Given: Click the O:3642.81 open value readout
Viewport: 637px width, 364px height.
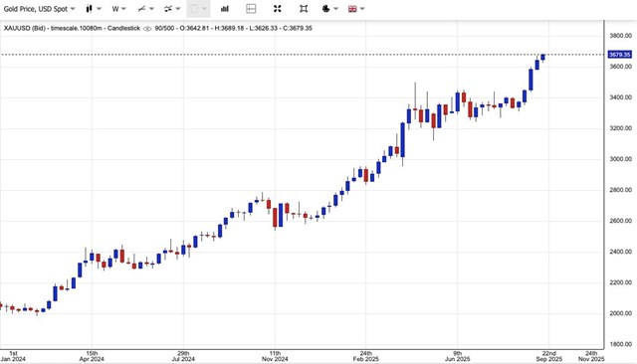Looking at the screenshot, I should click(x=195, y=28).
